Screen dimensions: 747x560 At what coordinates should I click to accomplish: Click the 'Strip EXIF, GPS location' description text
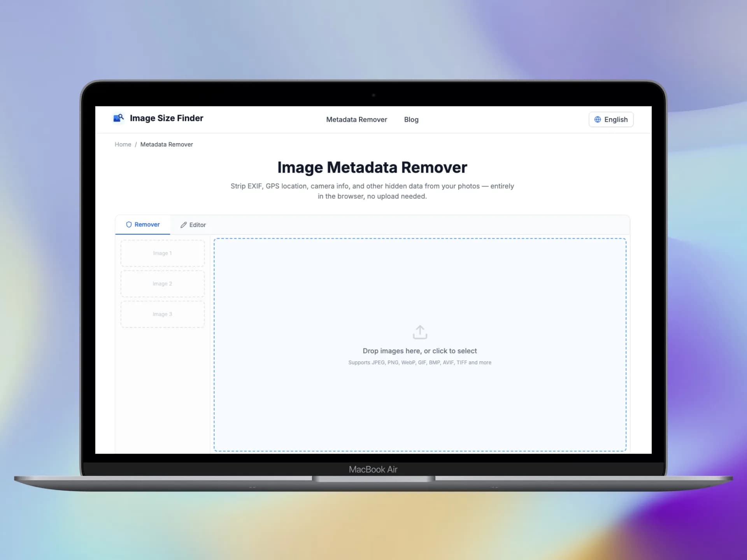click(x=372, y=186)
